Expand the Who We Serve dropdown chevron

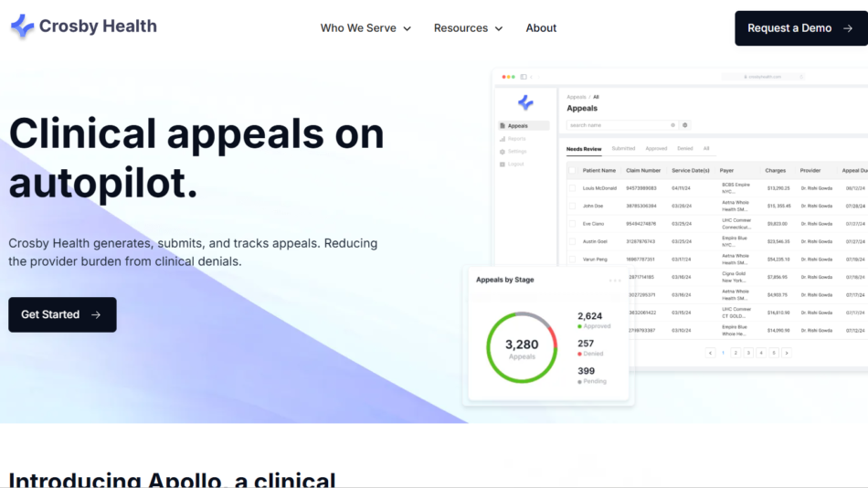click(407, 29)
